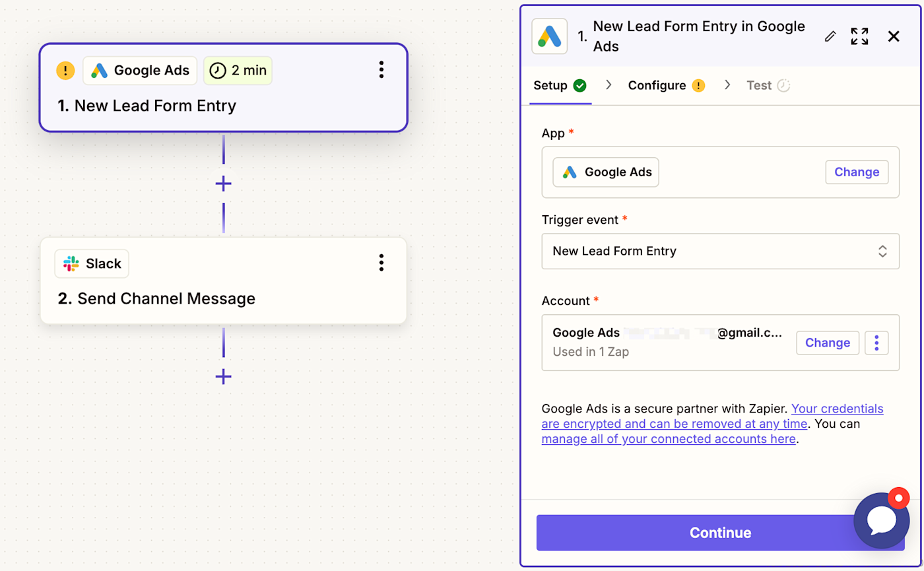Rename step using the pencil icon

tap(830, 36)
